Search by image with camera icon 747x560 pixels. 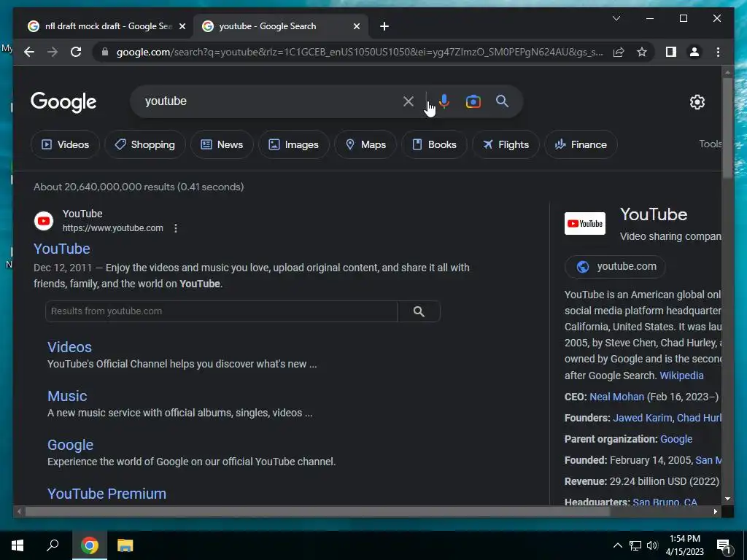[473, 101]
